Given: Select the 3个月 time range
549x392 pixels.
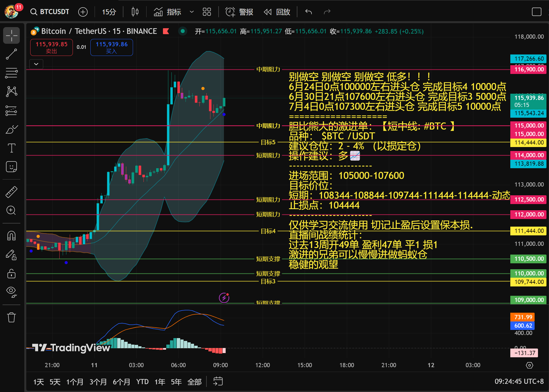Looking at the screenshot, I should pyautogui.click(x=98, y=382).
